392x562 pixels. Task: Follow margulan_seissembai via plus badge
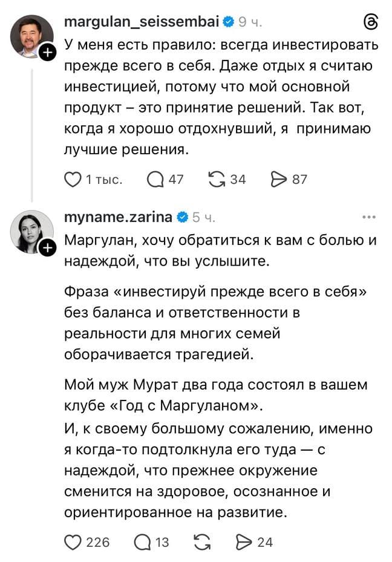tap(47, 54)
